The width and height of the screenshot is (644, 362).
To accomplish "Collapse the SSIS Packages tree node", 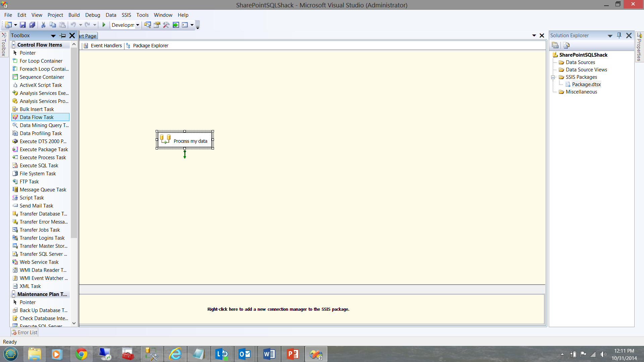I will coord(553,77).
